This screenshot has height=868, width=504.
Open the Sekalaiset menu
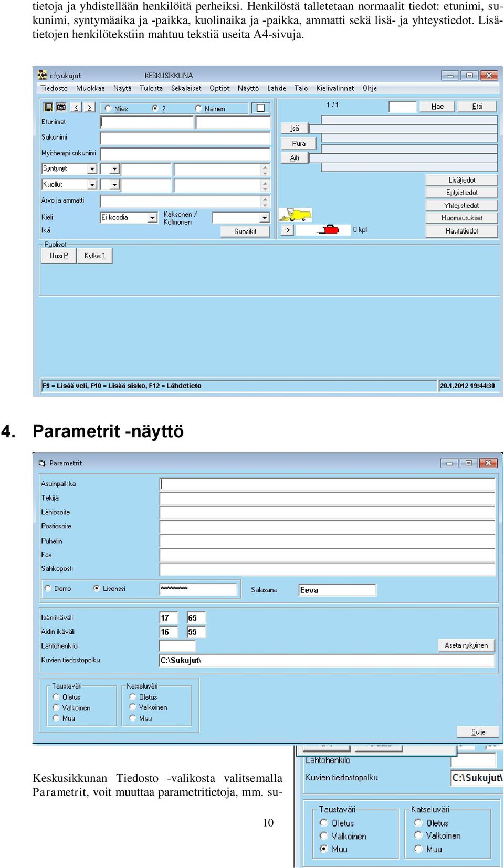point(186,88)
